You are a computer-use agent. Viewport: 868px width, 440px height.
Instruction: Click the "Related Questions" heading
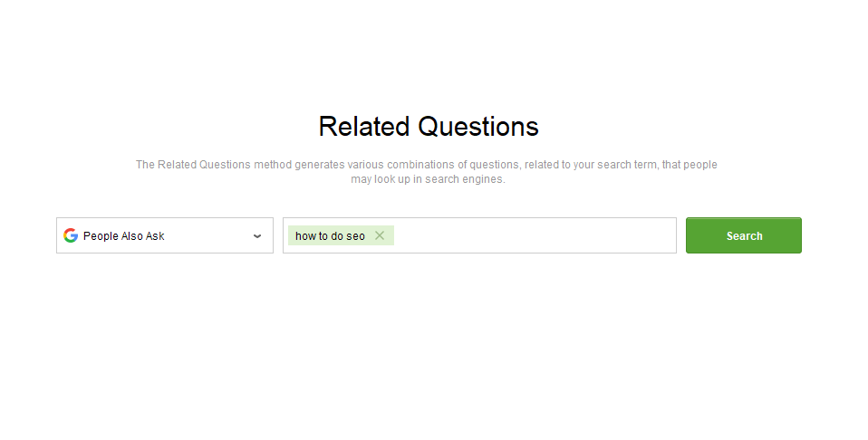click(x=429, y=127)
